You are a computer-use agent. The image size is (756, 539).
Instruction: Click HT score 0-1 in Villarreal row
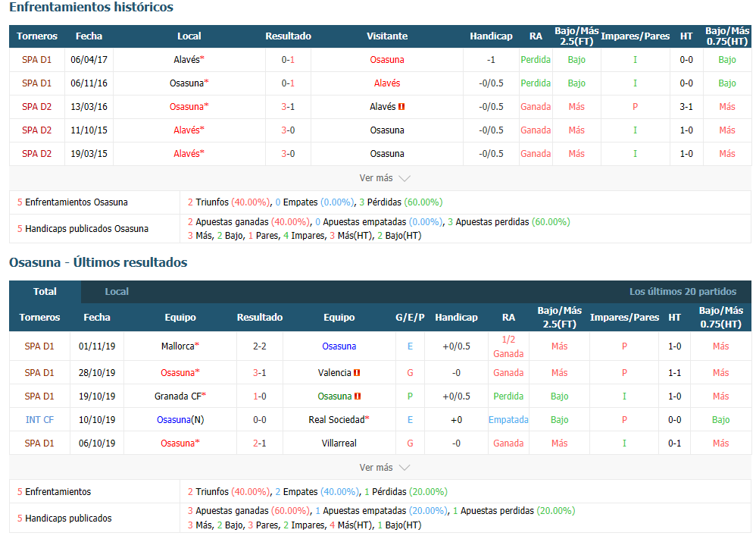(x=674, y=443)
